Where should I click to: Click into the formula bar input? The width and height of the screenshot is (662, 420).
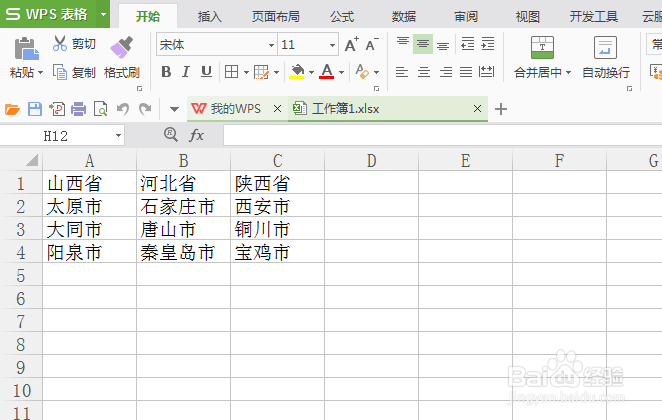coord(442,136)
